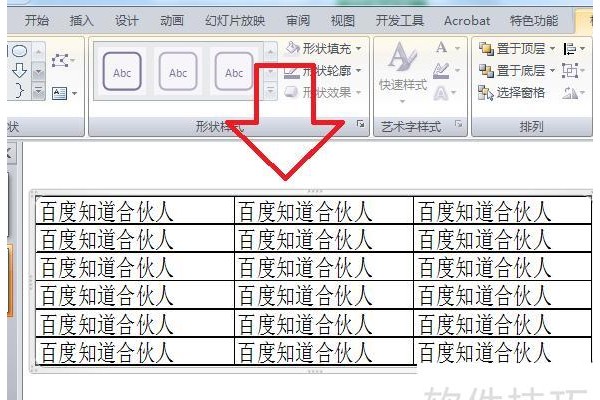Switch to the 开发工具 ribbon tab
The image size is (600, 400).
(x=400, y=20)
